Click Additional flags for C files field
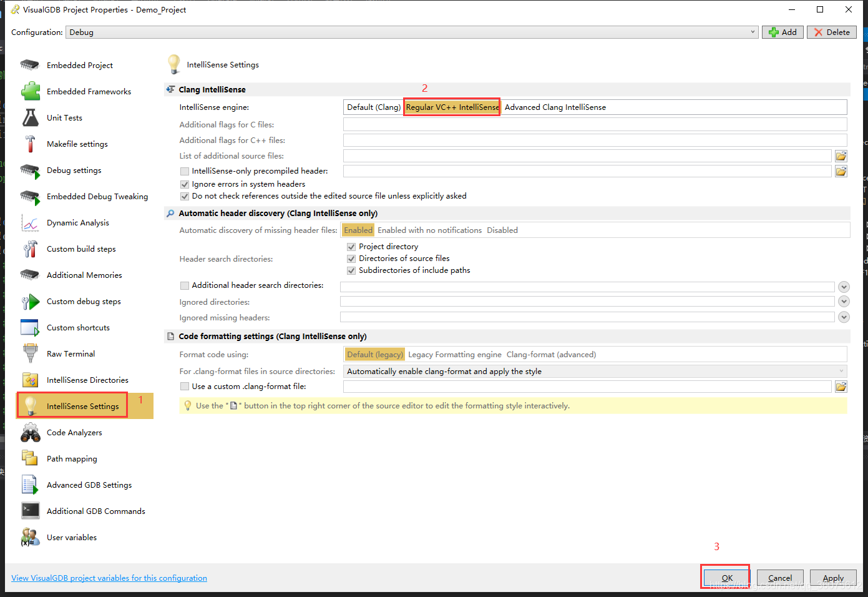The width and height of the screenshot is (868, 597). pyautogui.click(x=595, y=125)
